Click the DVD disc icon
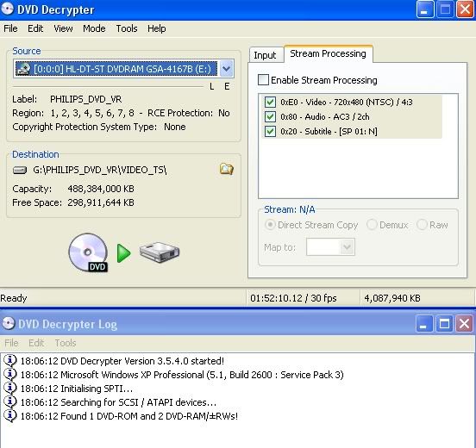Viewport: 476px width, 448px height. pyautogui.click(x=88, y=252)
